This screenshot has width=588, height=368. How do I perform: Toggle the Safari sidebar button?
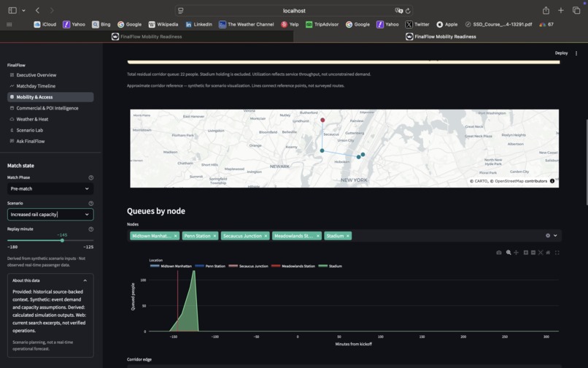coord(12,10)
